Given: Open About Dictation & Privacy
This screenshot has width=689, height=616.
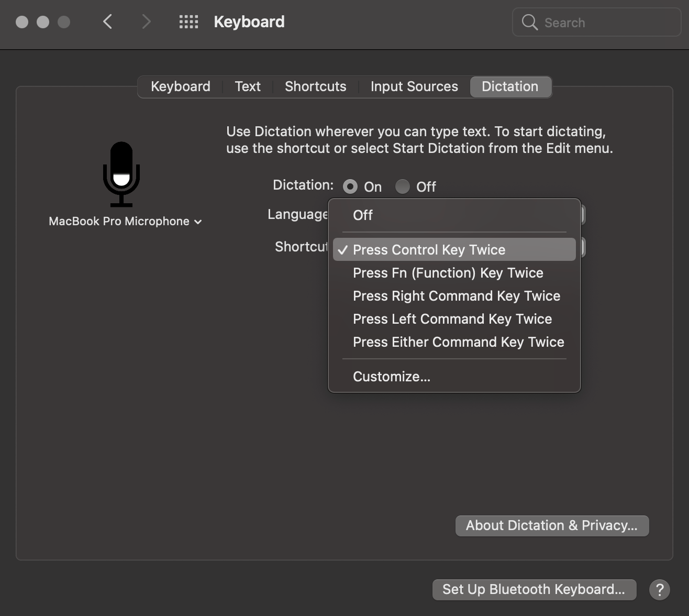Looking at the screenshot, I should point(552,526).
